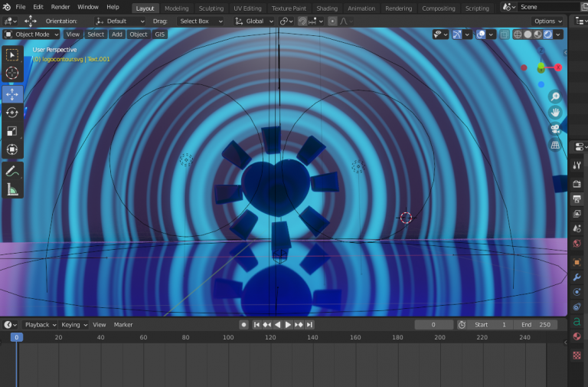Expand the Options dropdown

548,21
